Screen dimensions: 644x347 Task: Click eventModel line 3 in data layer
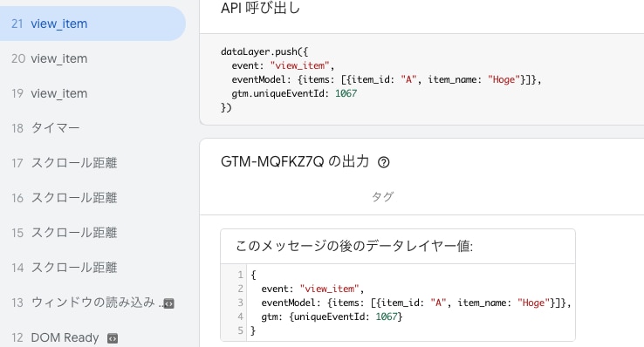[416, 303]
